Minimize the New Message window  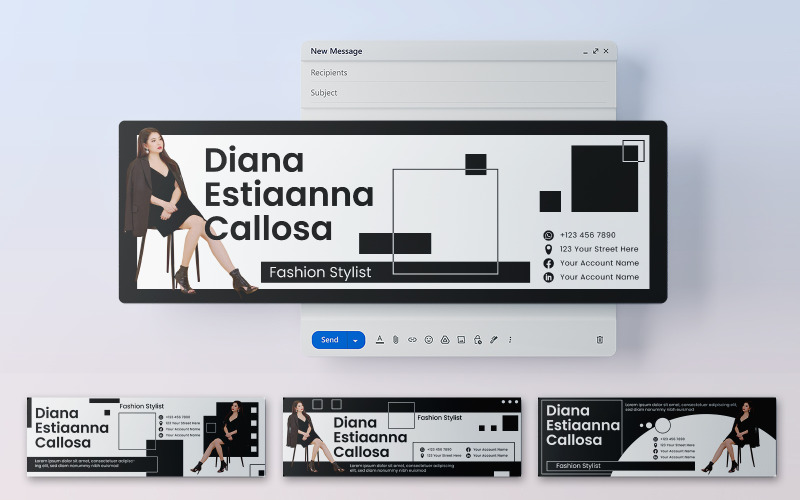point(585,51)
